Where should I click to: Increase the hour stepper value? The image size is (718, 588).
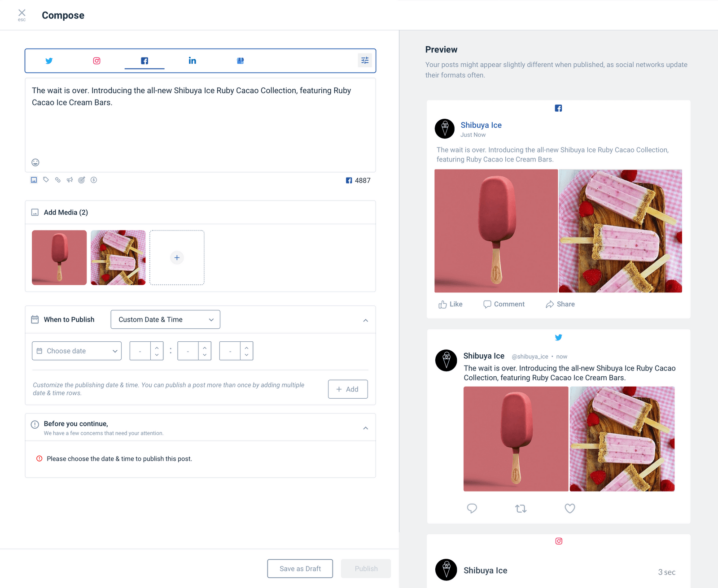click(157, 347)
